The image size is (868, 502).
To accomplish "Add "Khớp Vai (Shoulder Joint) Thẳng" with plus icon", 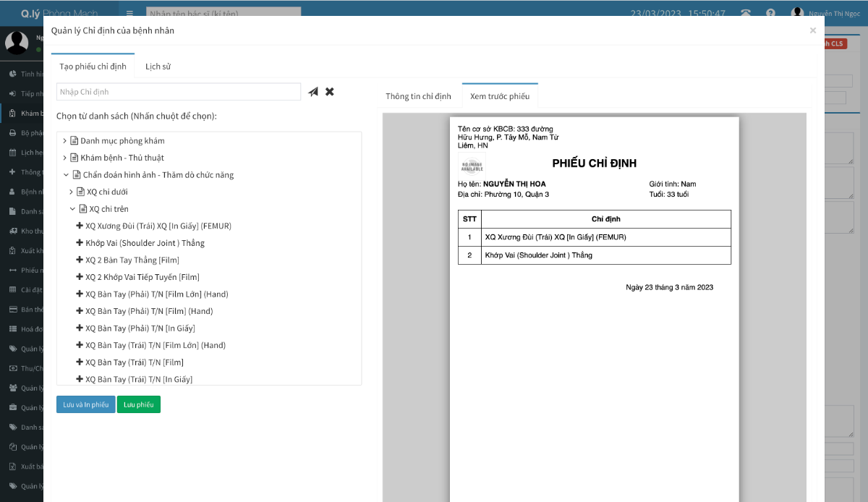I will (80, 242).
